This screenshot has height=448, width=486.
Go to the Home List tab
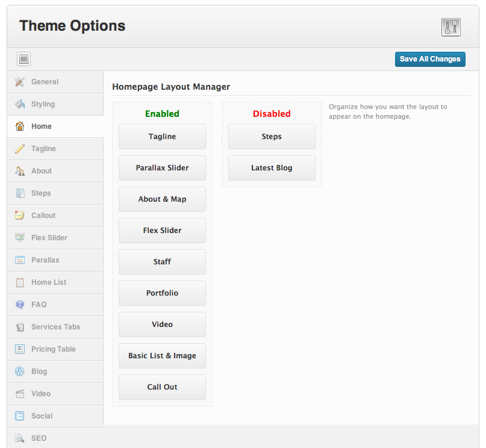pos(55,282)
